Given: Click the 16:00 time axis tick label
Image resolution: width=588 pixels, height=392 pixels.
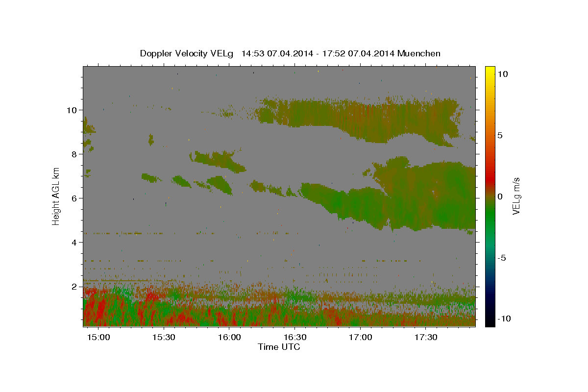Looking at the screenshot, I should click(x=229, y=338).
